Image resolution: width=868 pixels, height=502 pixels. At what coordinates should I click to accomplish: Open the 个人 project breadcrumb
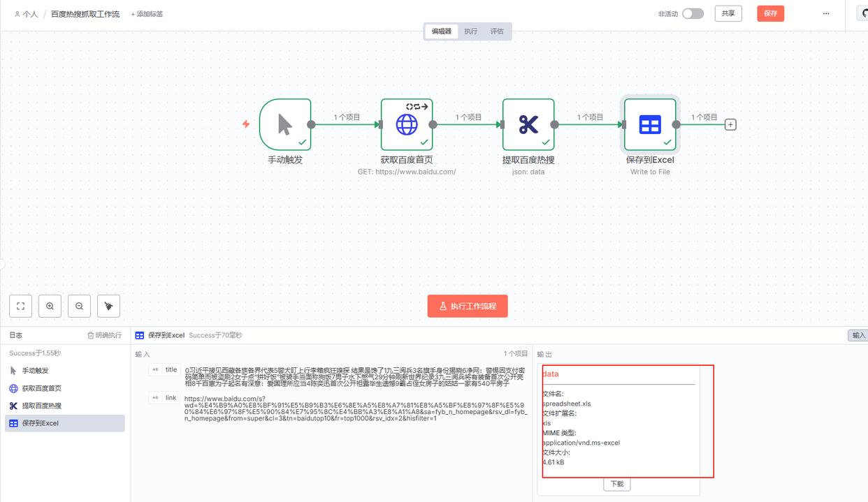click(27, 14)
